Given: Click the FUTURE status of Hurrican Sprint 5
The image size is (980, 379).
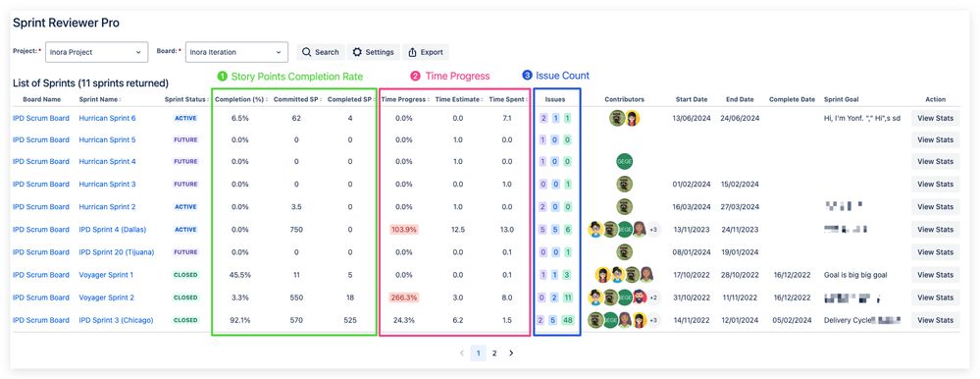Looking at the screenshot, I should coord(185,140).
